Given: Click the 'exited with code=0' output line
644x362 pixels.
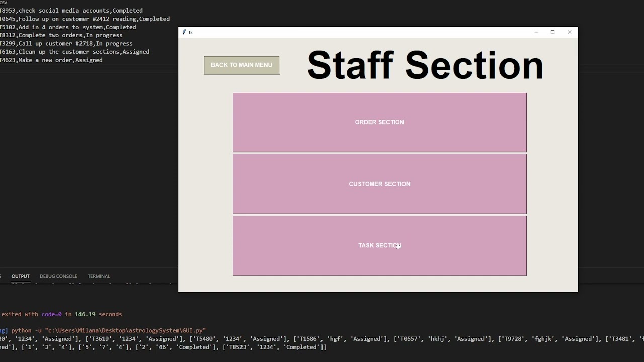Looking at the screenshot, I should pos(61,314).
